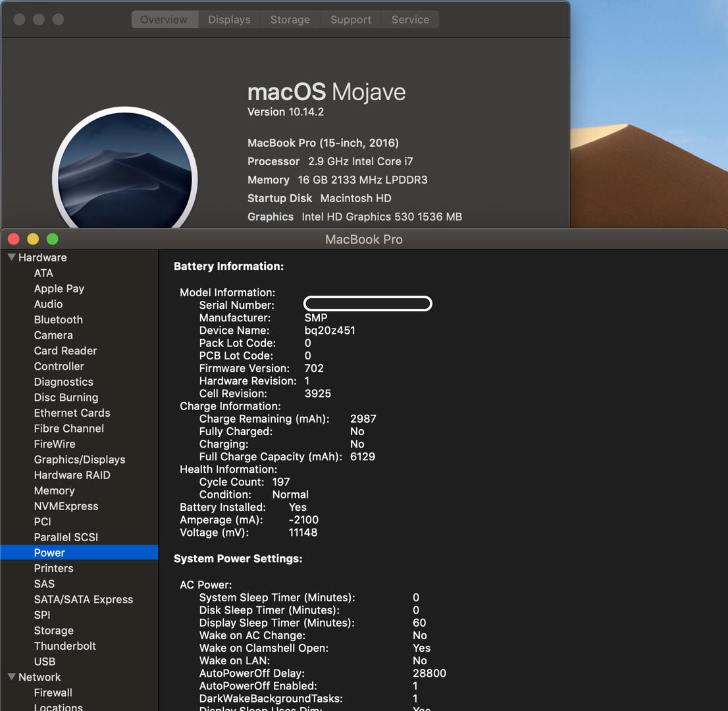
Task: Open the Storage tab in About This Mac
Action: 290,20
